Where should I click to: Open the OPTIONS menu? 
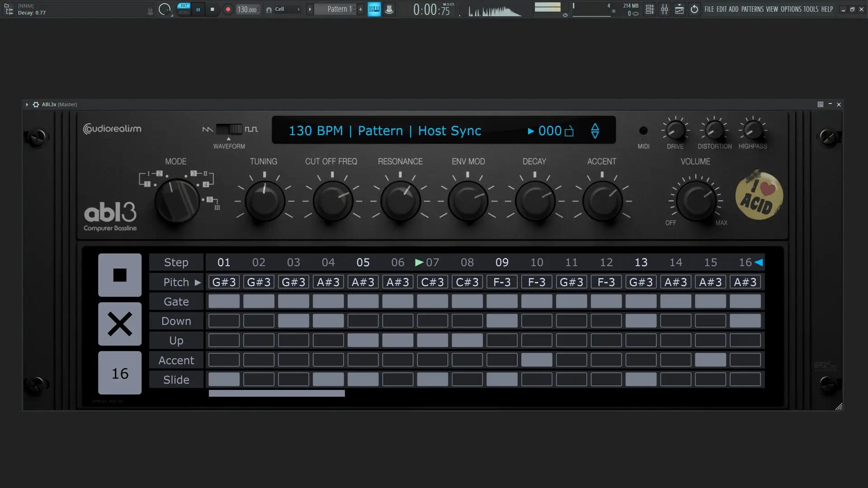(791, 9)
